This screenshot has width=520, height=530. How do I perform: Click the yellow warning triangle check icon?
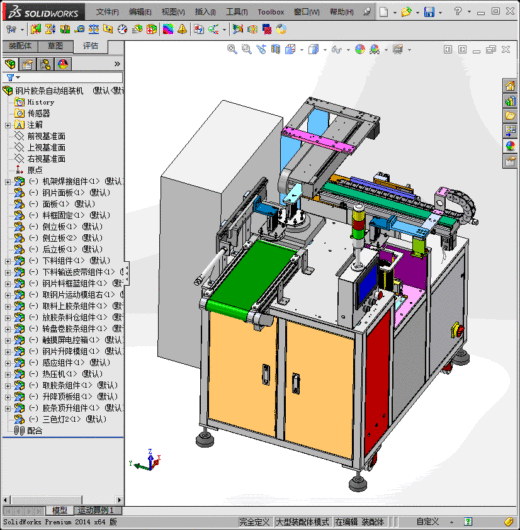[182, 29]
